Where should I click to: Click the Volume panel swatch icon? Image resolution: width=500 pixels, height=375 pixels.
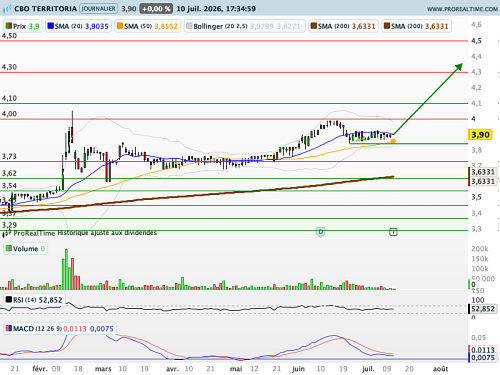pyautogui.click(x=9, y=248)
